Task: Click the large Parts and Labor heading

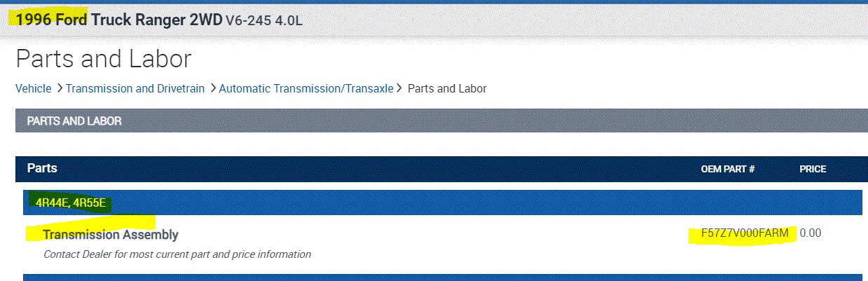Action: pyautogui.click(x=104, y=59)
